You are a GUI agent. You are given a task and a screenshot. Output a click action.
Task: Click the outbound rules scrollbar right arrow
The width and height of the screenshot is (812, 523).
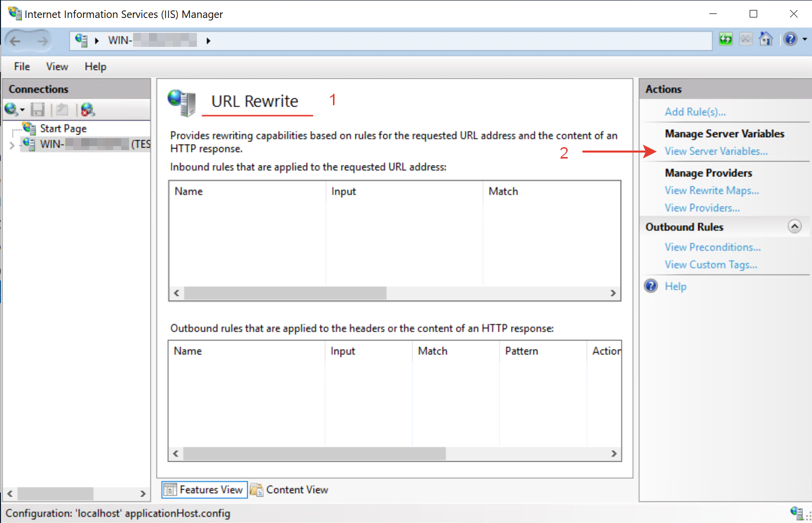pyautogui.click(x=614, y=454)
